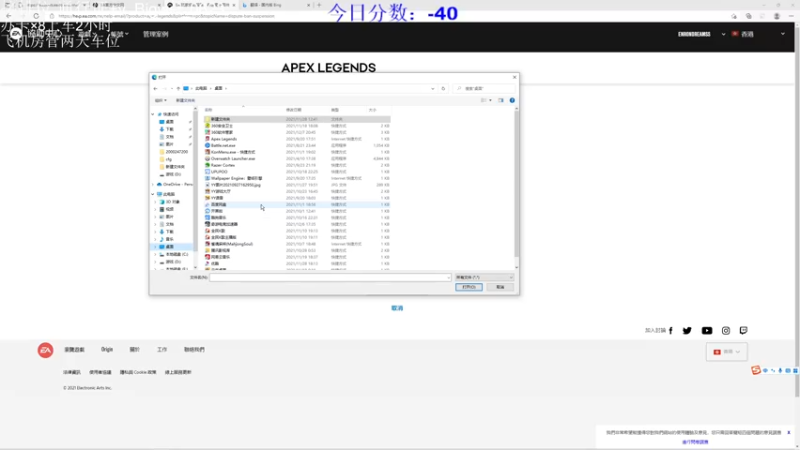Click the Sogou input method icon
Image resolution: width=800 pixels, height=450 pixels.
(756, 370)
